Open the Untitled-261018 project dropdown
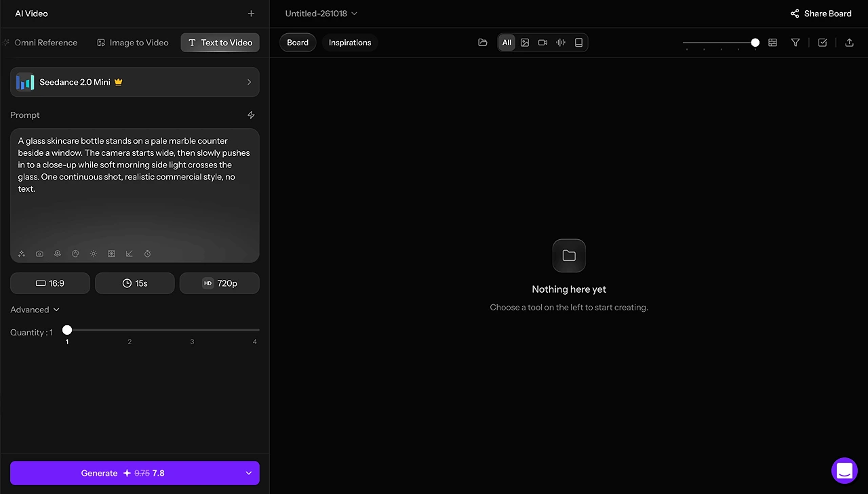The image size is (868, 494). pyautogui.click(x=321, y=14)
